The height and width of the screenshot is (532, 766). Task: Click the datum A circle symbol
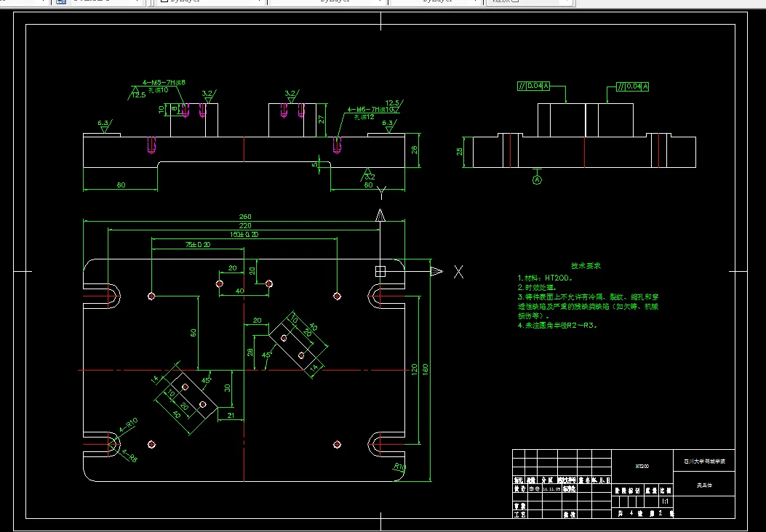coord(537,180)
